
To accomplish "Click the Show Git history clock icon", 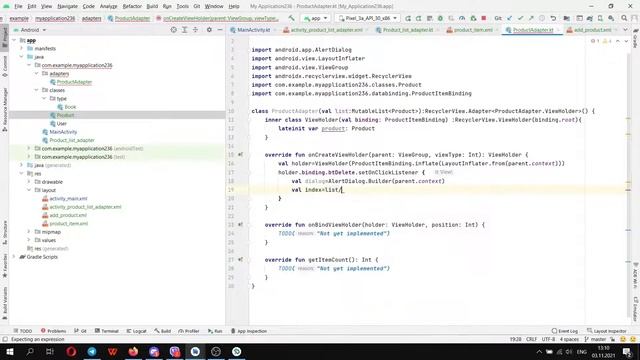I will point(542,18).
